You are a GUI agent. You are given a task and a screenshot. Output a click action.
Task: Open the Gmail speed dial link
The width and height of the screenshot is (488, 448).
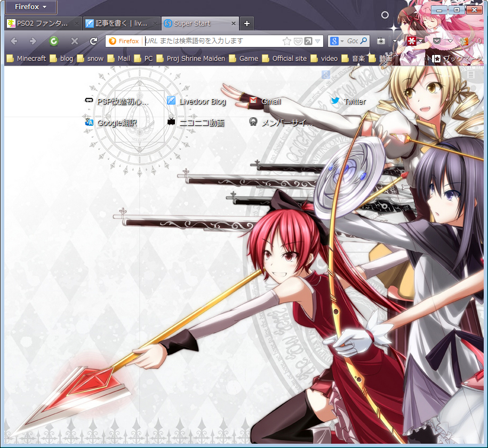265,101
